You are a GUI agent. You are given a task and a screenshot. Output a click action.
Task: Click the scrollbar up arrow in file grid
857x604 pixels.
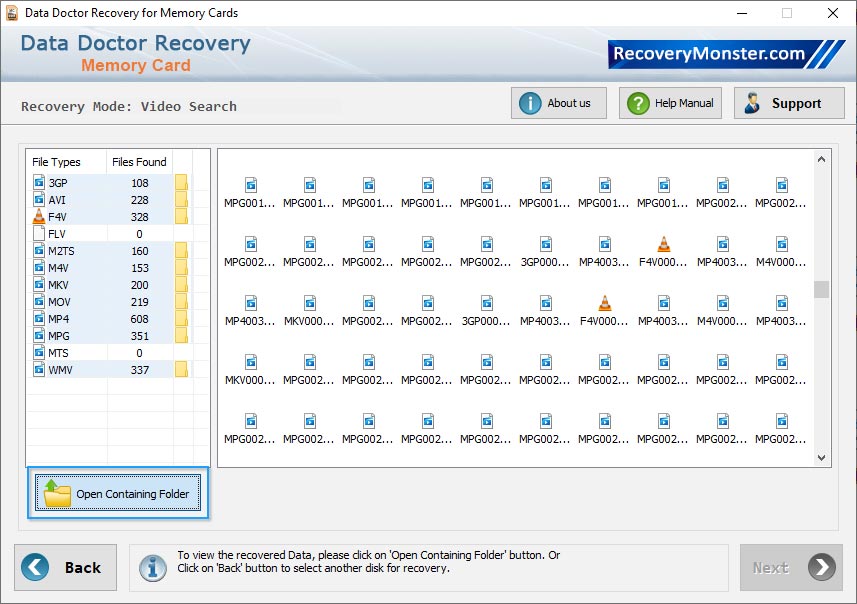[822, 157]
